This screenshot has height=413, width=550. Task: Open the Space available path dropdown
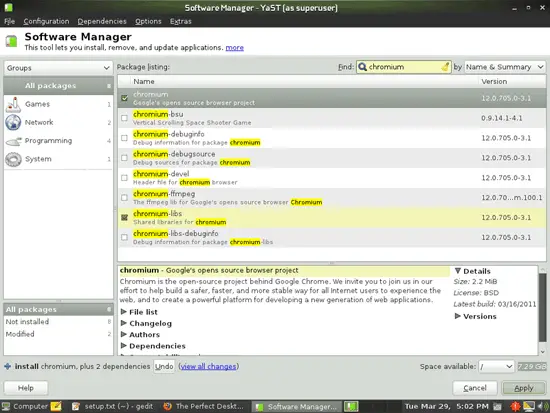pos(496,366)
